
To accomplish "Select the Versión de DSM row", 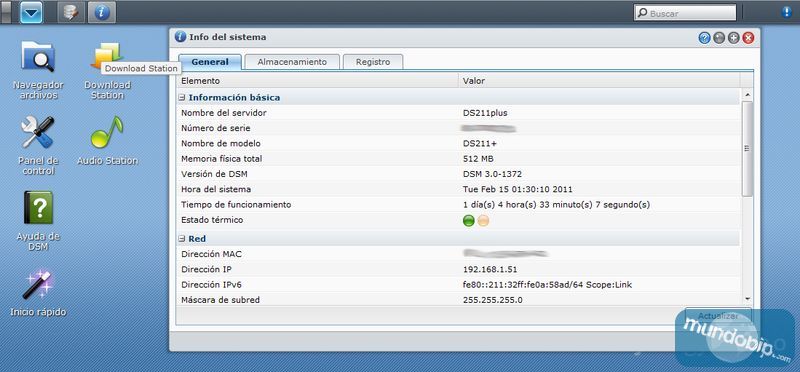I will coord(458,174).
